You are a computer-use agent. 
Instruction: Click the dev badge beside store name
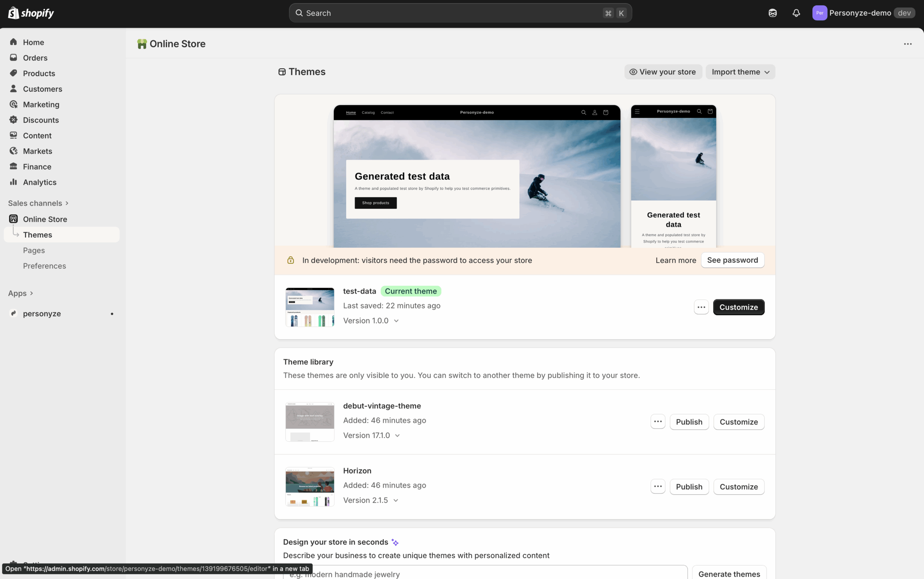(904, 13)
